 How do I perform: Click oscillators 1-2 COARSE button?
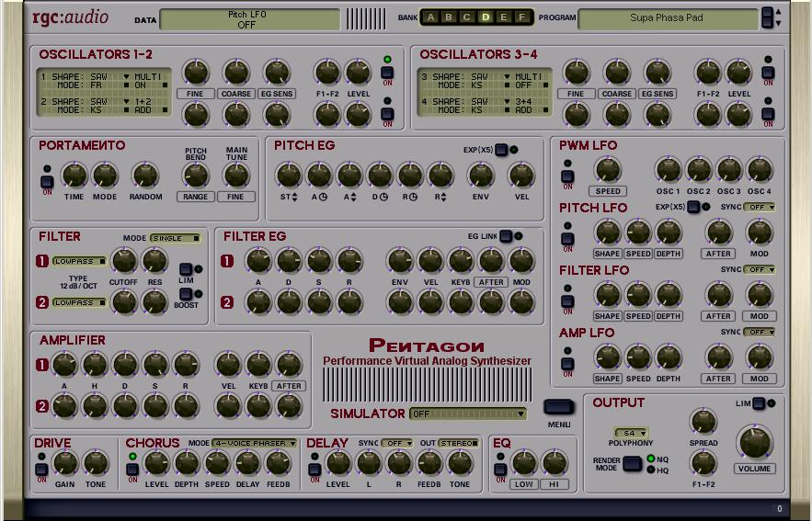(x=236, y=94)
